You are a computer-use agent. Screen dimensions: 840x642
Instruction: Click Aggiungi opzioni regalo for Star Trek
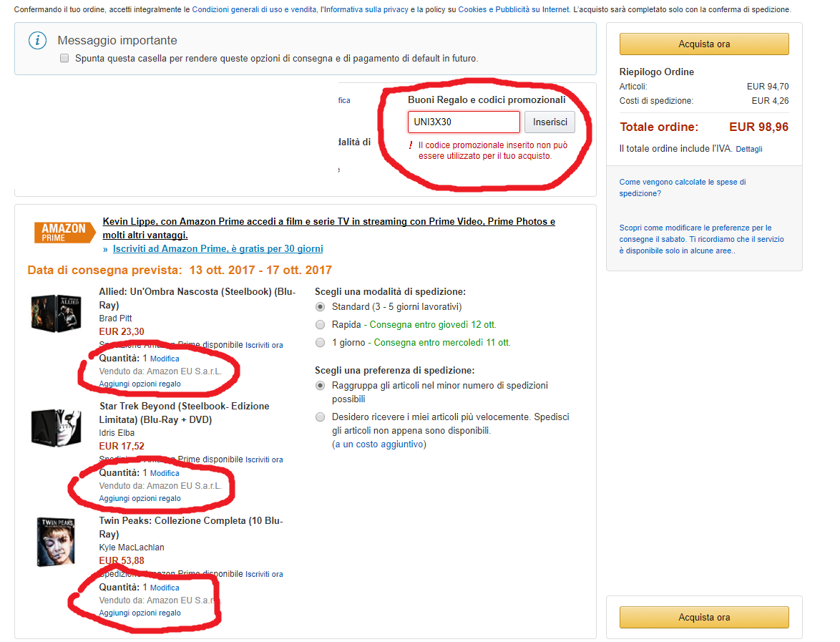(140, 498)
